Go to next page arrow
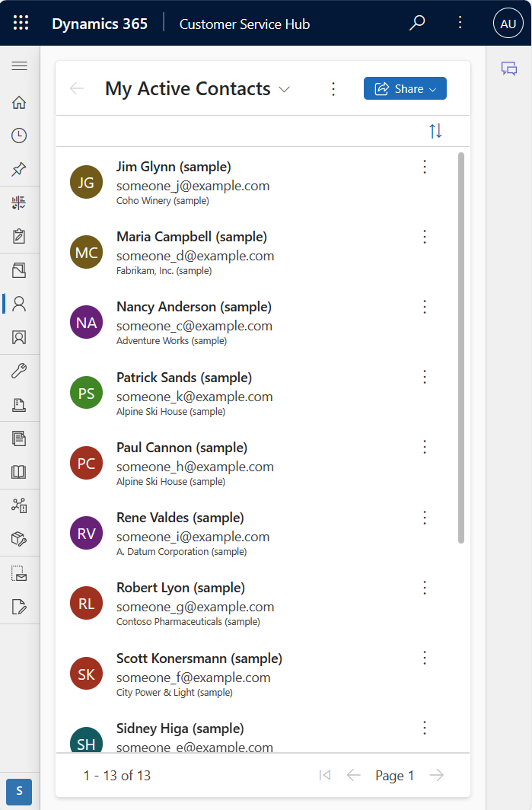The width and height of the screenshot is (532, 810). (437, 775)
